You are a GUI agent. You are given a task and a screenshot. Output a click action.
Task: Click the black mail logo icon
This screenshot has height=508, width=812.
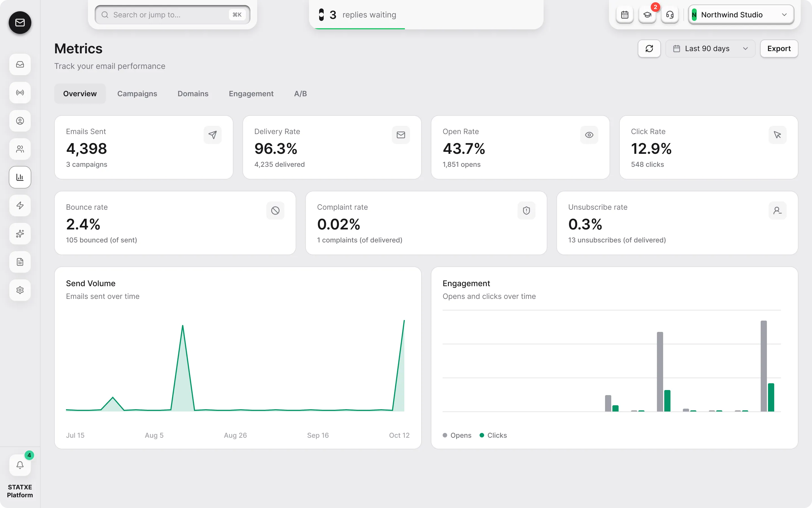coord(20,23)
